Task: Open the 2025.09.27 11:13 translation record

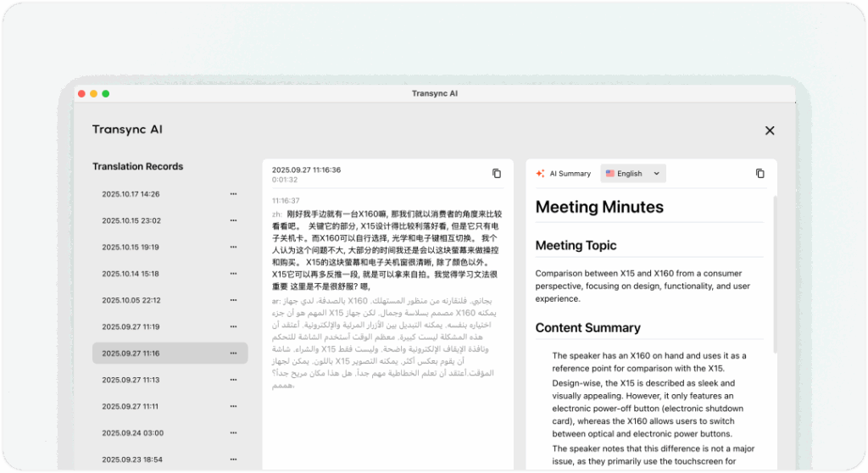Action: tap(131, 380)
